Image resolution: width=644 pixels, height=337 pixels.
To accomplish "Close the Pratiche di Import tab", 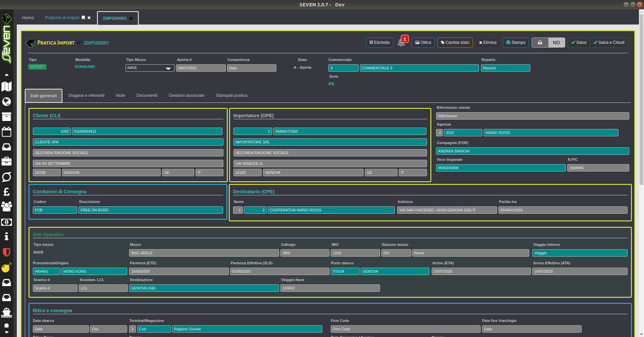I will click(89, 18).
